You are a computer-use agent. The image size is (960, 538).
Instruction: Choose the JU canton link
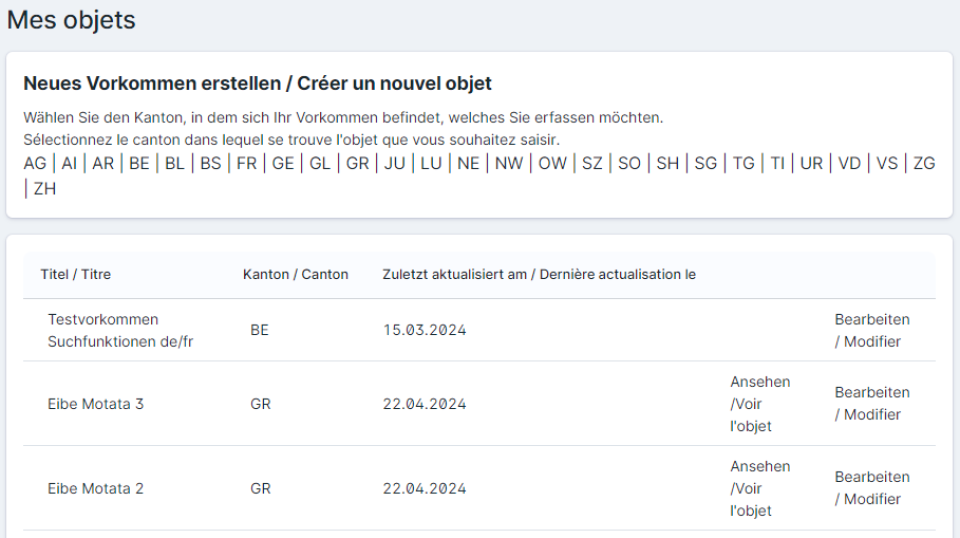[395, 163]
